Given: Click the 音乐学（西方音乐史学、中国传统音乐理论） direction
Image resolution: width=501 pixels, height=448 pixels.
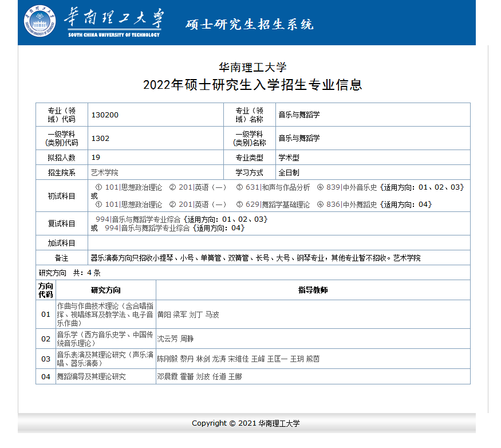Looking at the screenshot, I should (x=105, y=339).
